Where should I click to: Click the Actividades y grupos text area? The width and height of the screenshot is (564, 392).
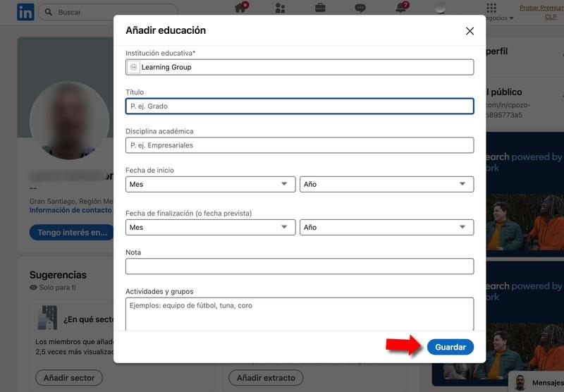(300, 314)
